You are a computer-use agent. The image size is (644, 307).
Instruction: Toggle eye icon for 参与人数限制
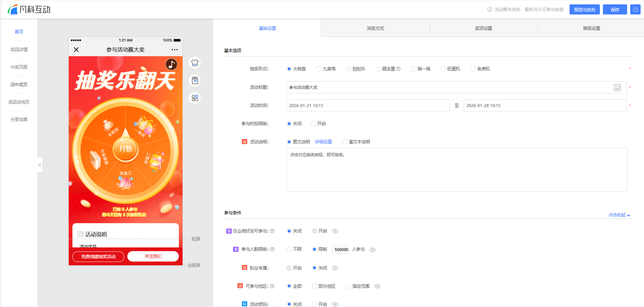[x=373, y=250]
